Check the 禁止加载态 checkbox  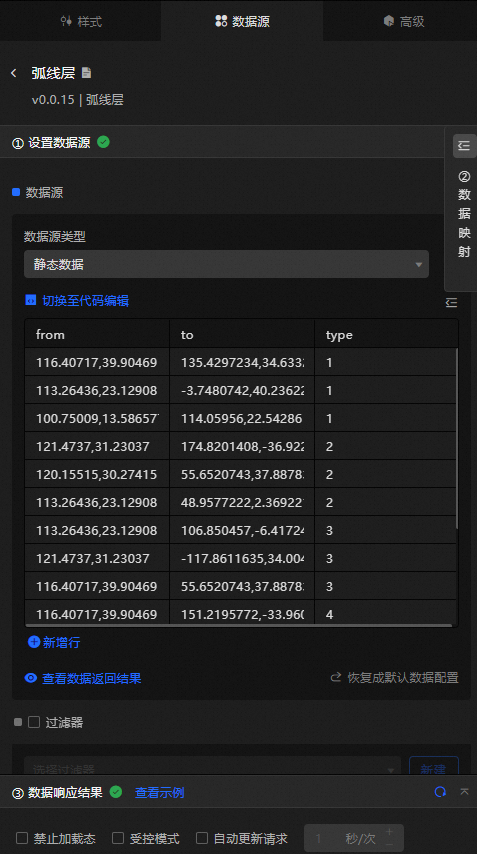22,838
